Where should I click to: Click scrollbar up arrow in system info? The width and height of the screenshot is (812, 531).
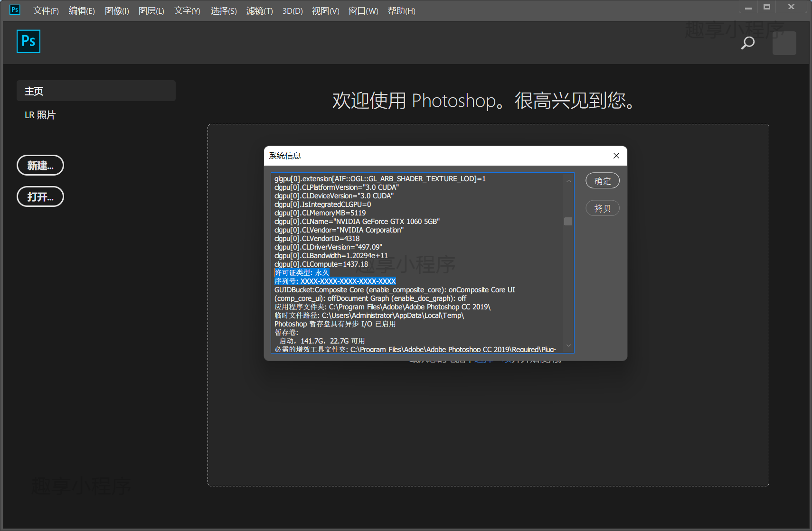point(568,180)
